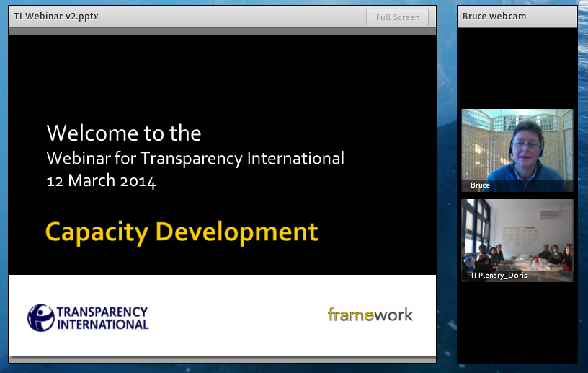Click the TI Webinar v2.pptx title
This screenshot has width=588, height=373.
coord(56,17)
